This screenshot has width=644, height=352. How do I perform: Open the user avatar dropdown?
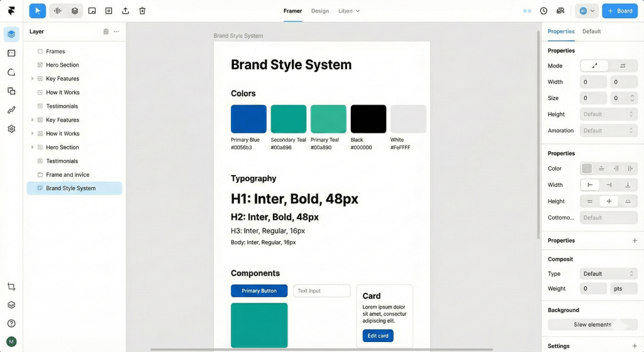[586, 11]
